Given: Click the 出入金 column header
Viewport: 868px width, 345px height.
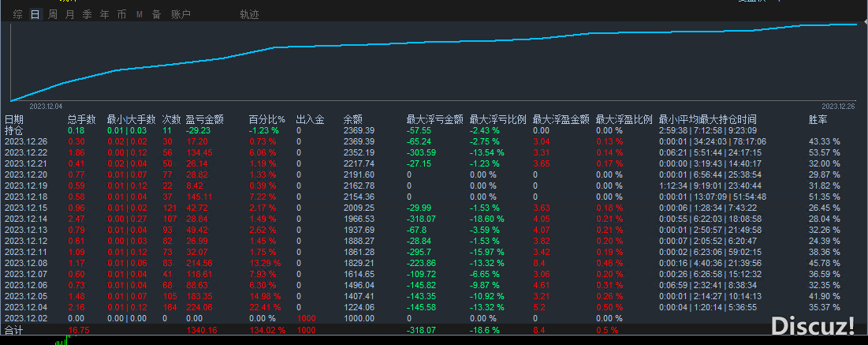Looking at the screenshot, I should (310, 119).
